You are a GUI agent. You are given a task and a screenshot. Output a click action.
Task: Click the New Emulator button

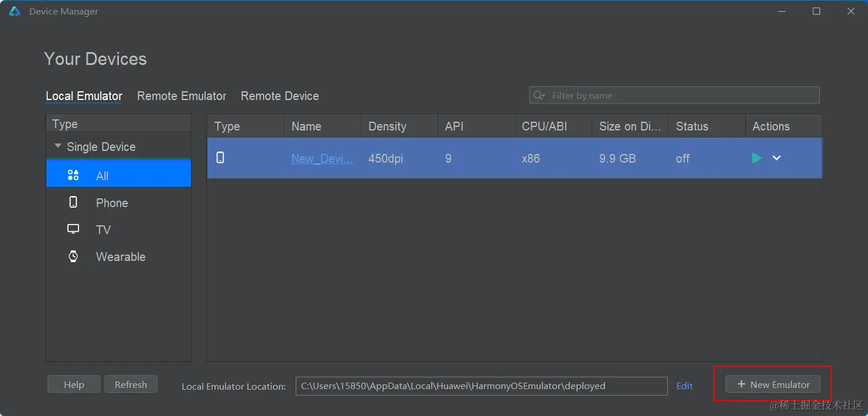click(773, 384)
